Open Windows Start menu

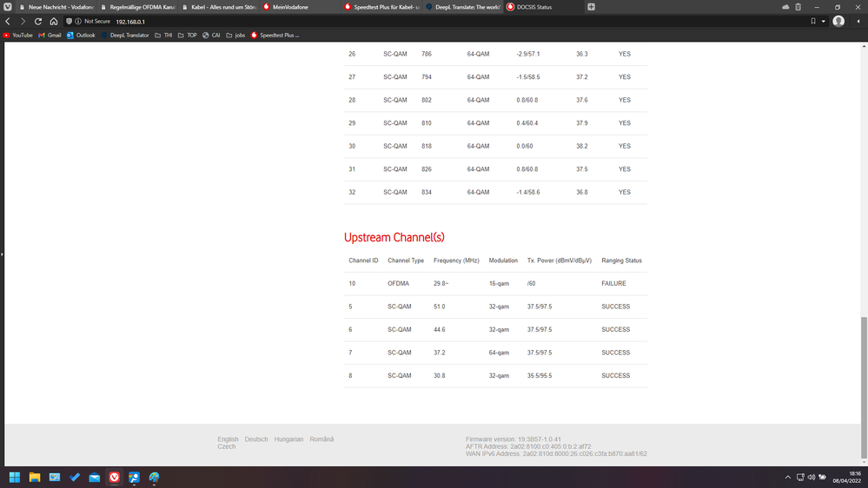[15, 477]
